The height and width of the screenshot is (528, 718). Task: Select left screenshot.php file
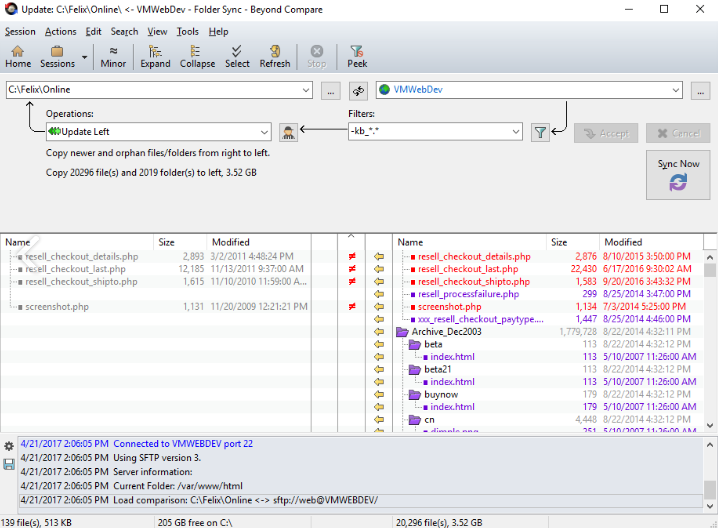tap(57, 307)
